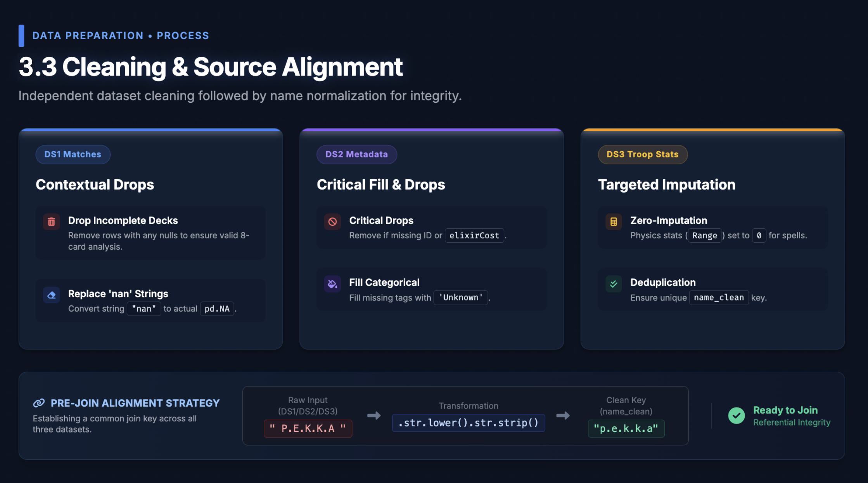This screenshot has height=483, width=868.
Task: Click the arrow after the Raw Input box
Action: (x=374, y=416)
